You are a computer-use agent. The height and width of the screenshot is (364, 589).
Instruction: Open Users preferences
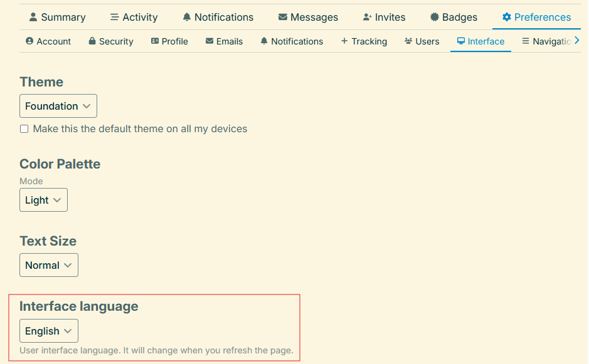point(422,41)
